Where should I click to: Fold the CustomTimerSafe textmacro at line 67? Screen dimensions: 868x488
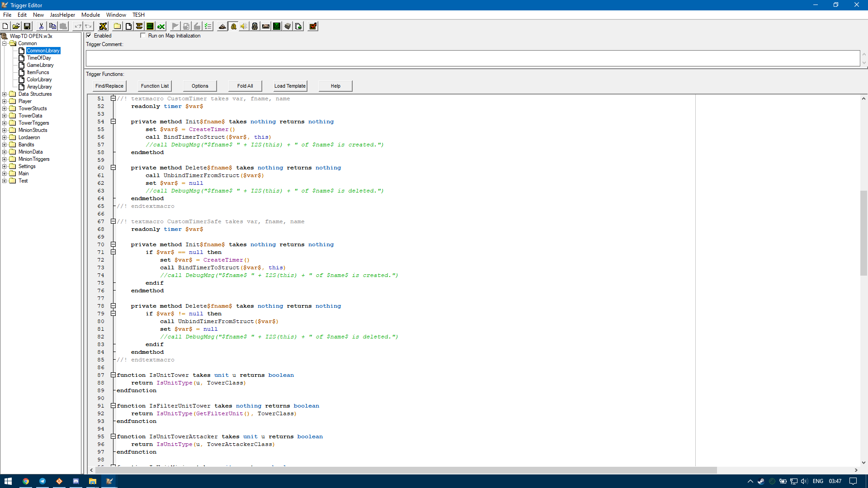[113, 221]
